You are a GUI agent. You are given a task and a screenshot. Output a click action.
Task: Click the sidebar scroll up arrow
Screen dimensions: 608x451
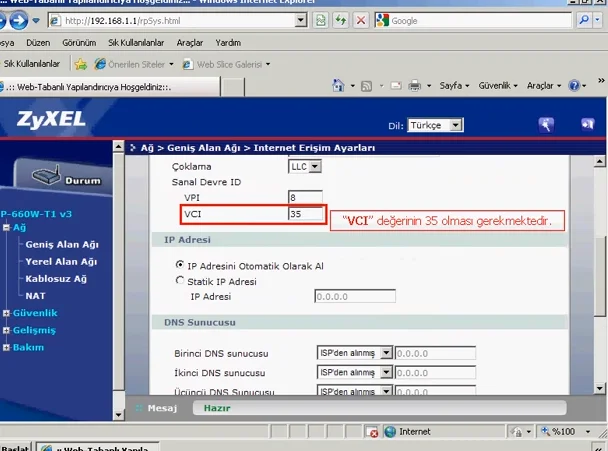(x=118, y=146)
